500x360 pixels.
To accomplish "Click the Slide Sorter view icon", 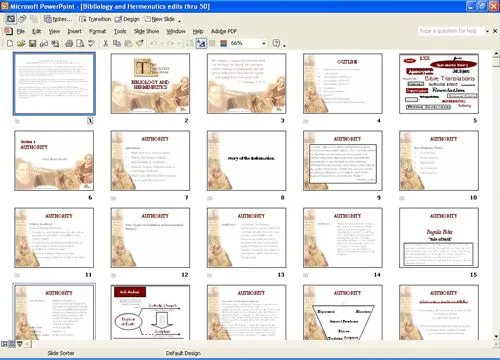I will point(12,344).
